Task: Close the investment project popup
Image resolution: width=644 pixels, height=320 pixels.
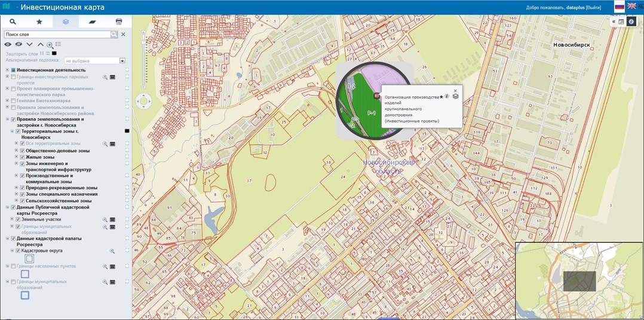Action: (x=455, y=90)
